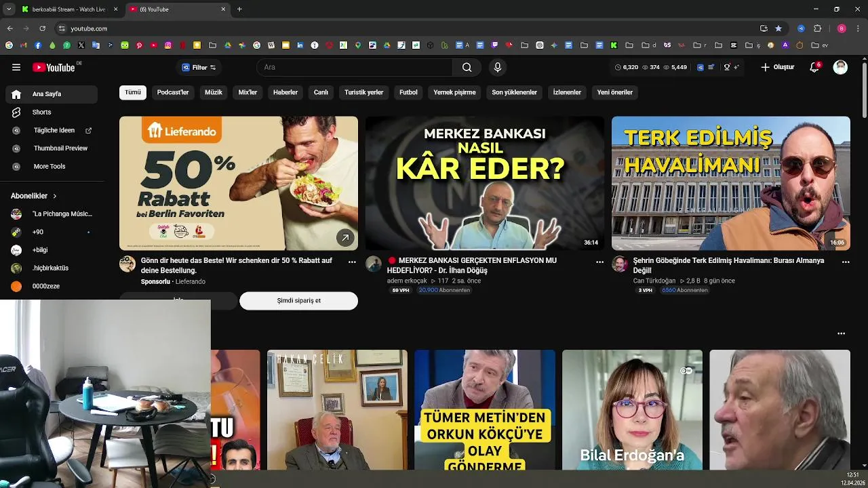The image size is (868, 488).
Task: Open the LinkedIn bookmark icon
Action: coord(300,45)
